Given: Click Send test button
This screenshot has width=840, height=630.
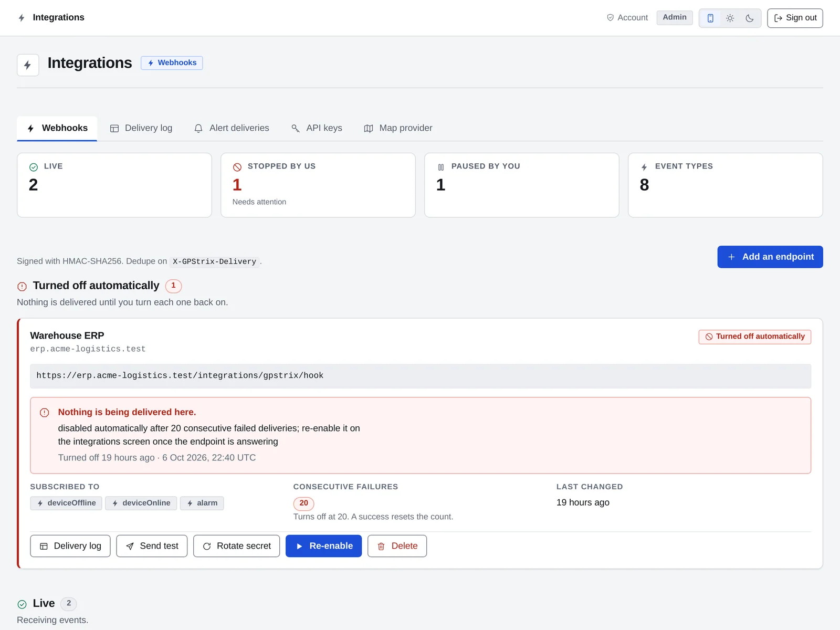Looking at the screenshot, I should (152, 546).
